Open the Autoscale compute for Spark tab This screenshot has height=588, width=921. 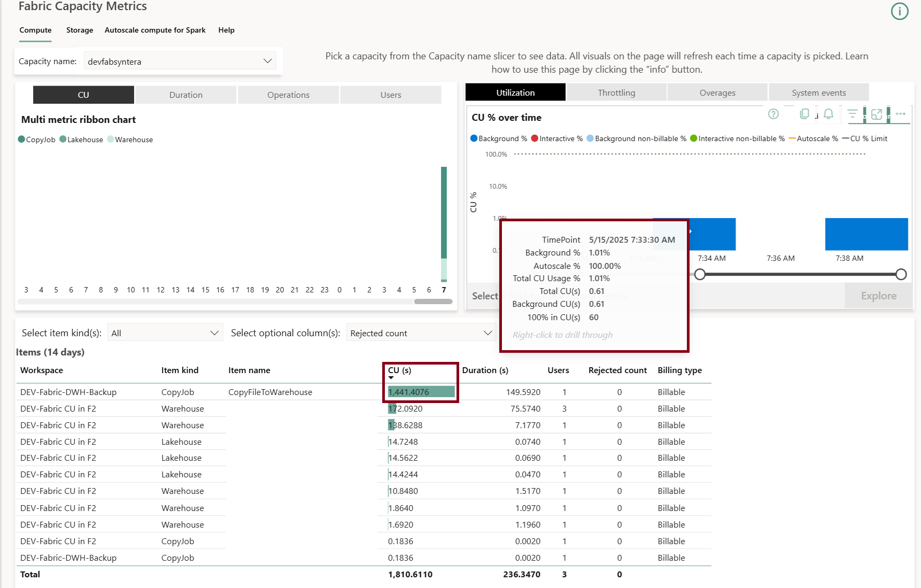155,30
